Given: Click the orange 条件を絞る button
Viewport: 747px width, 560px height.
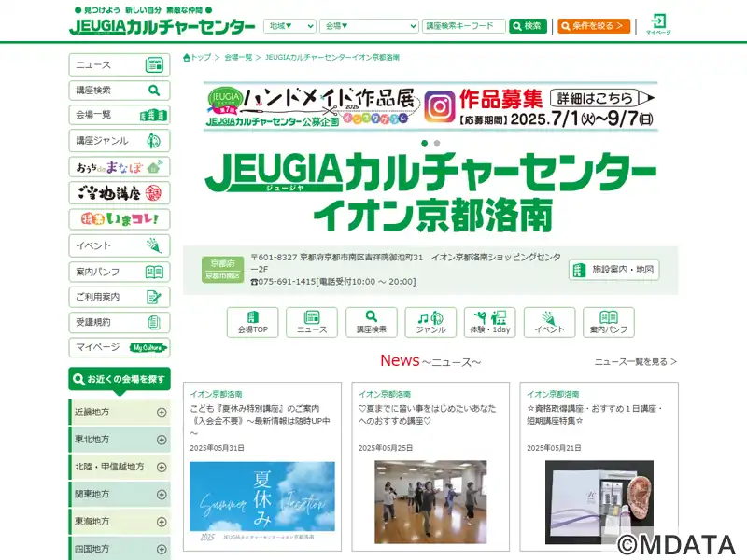Looking at the screenshot, I should 594,26.
